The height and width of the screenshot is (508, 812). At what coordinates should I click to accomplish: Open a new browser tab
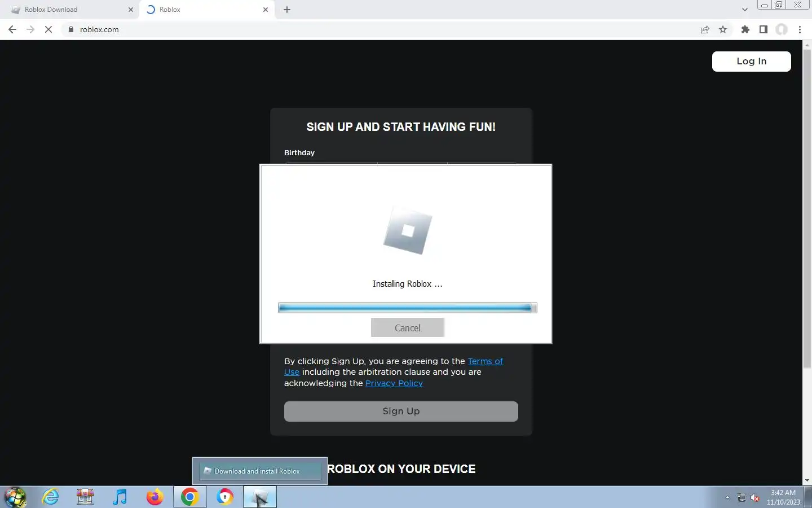point(287,10)
